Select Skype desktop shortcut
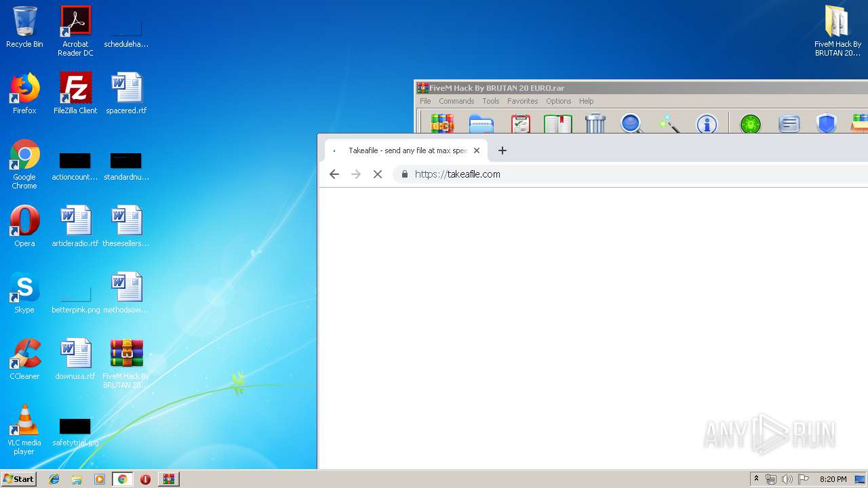868x488 pixels. click(x=24, y=293)
